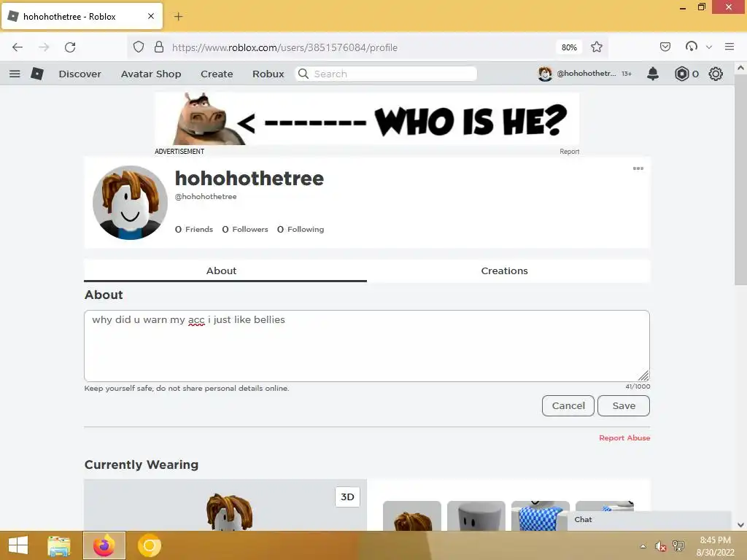Screen dimensions: 747x560
Task: Open the Avatar Shop page
Action: coord(151,74)
